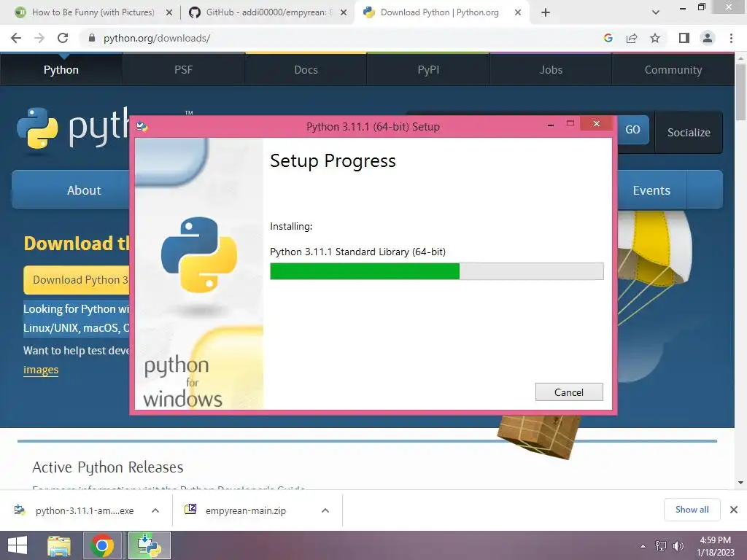
Task: Click the Download Python yellow button
Action: [x=76, y=279]
